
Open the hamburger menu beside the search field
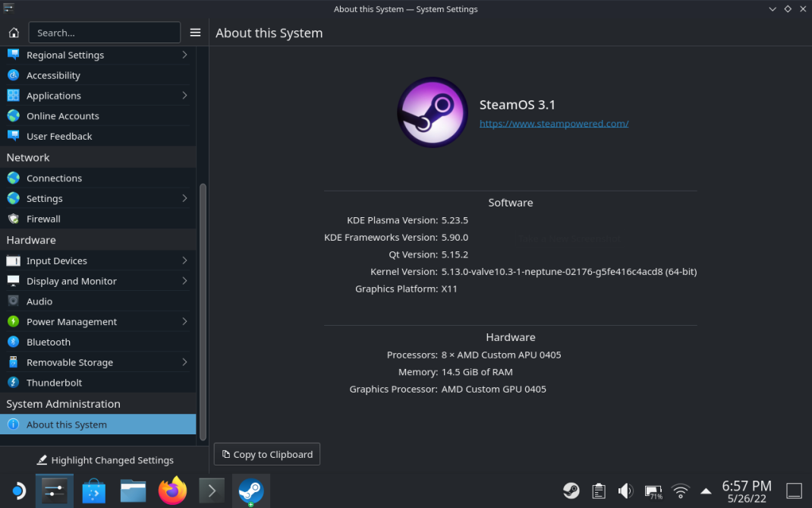pos(195,33)
